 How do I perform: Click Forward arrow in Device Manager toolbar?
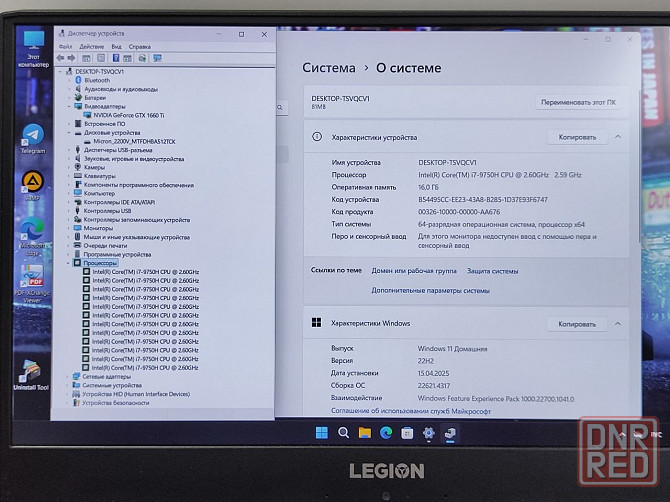71,58
